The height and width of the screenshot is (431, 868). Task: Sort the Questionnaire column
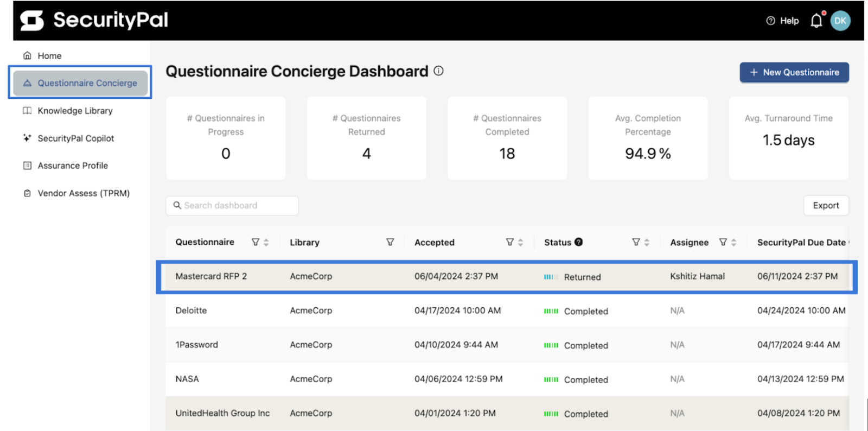tap(266, 242)
